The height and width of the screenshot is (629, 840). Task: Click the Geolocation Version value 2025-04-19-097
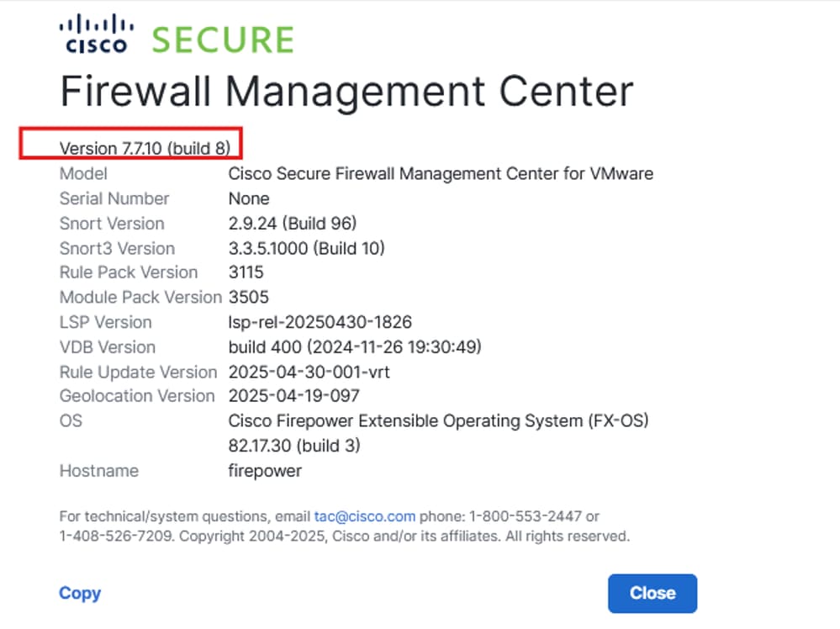[293, 396]
